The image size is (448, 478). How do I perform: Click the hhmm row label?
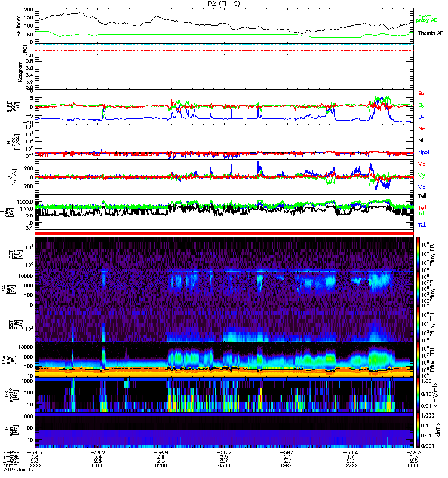[9, 465]
